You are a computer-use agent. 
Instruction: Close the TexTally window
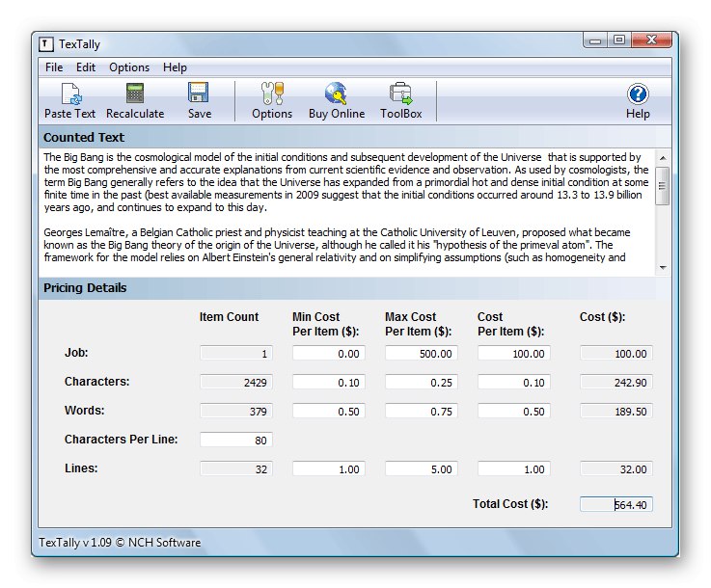click(651, 40)
